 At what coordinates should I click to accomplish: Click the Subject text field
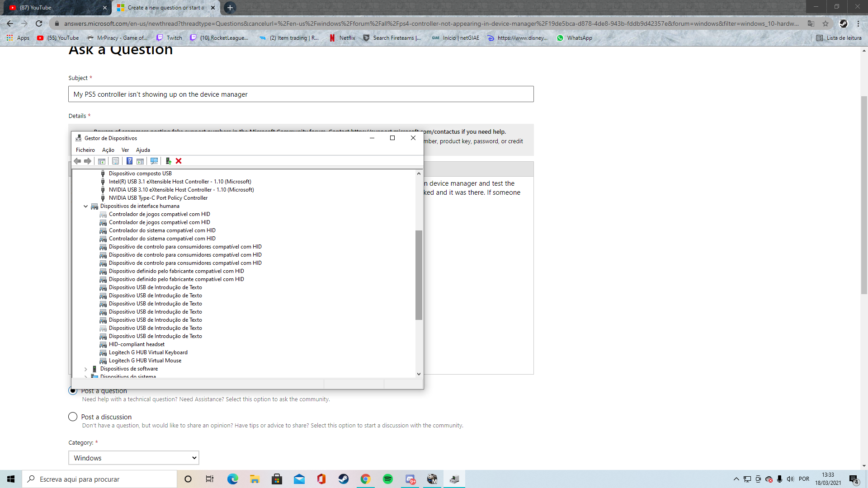pyautogui.click(x=301, y=94)
